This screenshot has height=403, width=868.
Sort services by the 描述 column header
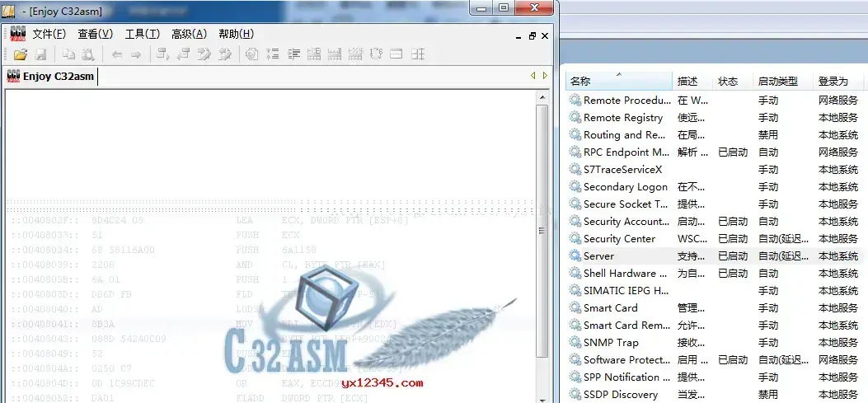pos(692,81)
